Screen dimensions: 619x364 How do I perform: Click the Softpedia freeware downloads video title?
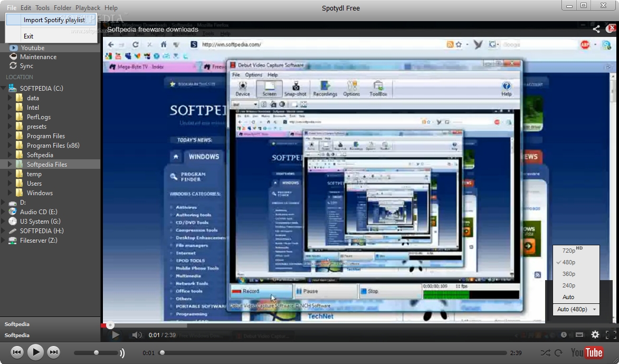tap(153, 29)
